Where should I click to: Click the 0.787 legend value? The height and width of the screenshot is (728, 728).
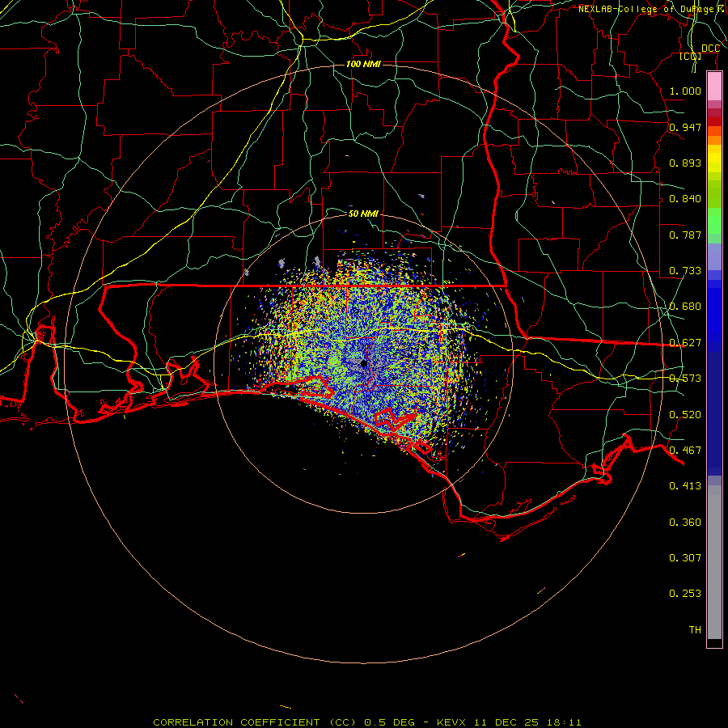(x=685, y=235)
